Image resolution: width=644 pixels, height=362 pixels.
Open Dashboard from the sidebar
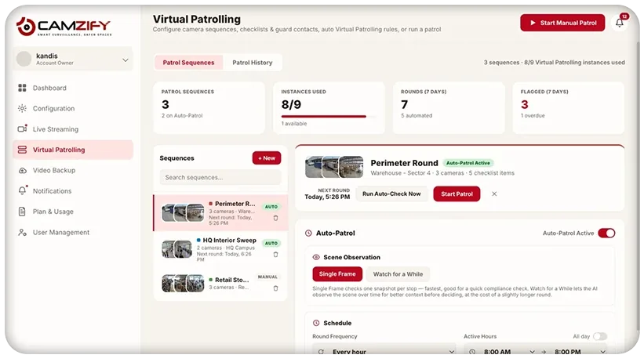[73, 88]
